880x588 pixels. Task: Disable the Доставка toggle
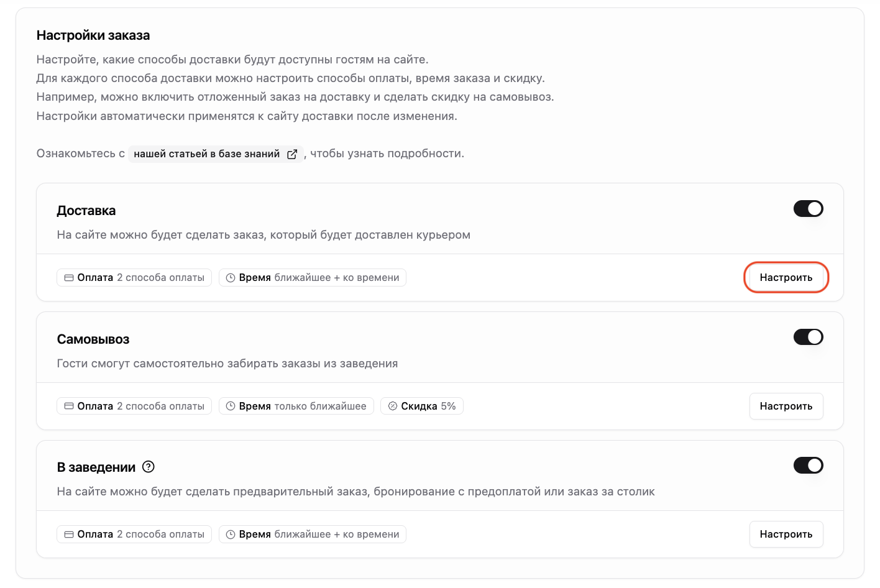point(809,209)
